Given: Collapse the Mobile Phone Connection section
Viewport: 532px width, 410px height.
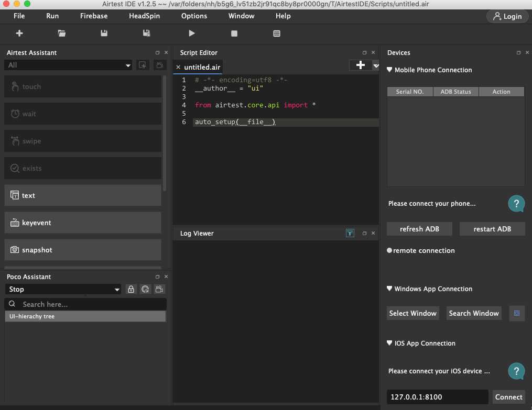Looking at the screenshot, I should (389, 70).
